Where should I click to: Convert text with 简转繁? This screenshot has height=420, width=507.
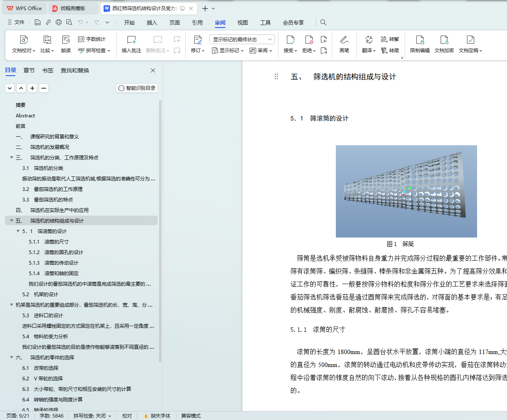(390, 39)
